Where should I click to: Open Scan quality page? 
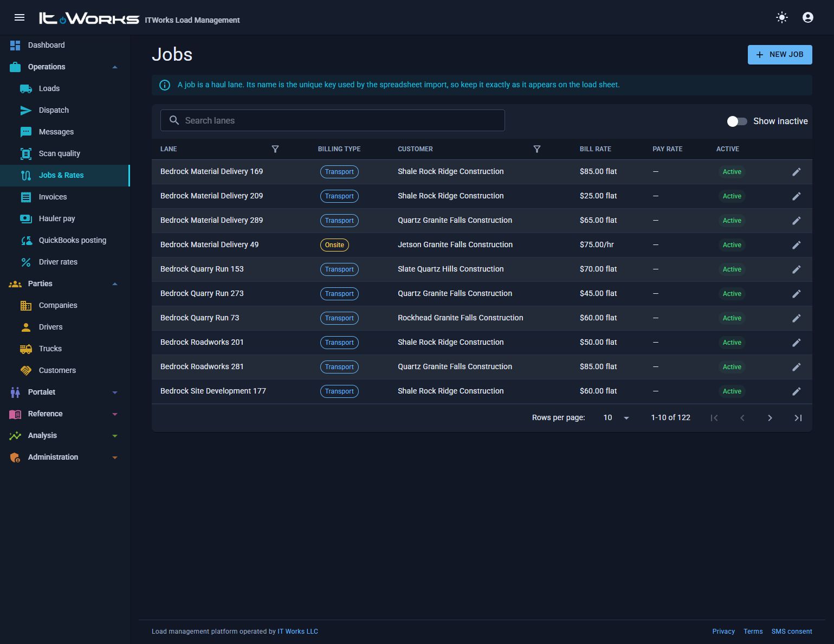point(65,154)
